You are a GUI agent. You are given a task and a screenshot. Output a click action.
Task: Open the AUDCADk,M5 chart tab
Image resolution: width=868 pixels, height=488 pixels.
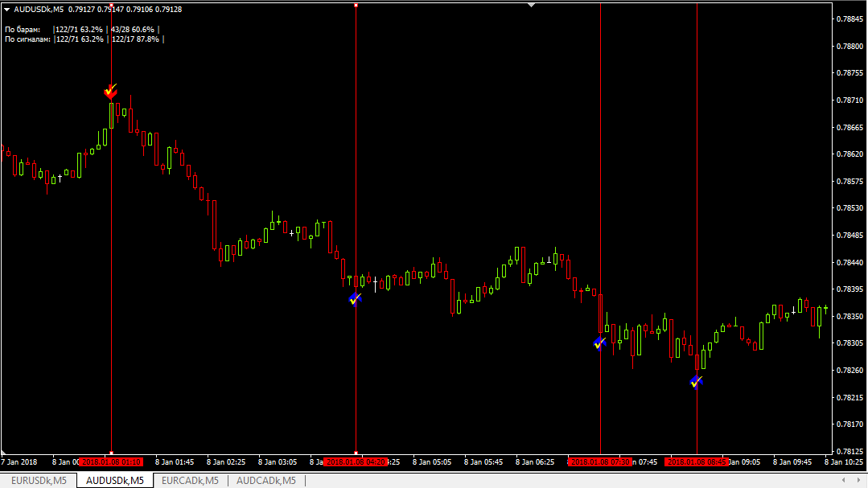[x=266, y=481]
